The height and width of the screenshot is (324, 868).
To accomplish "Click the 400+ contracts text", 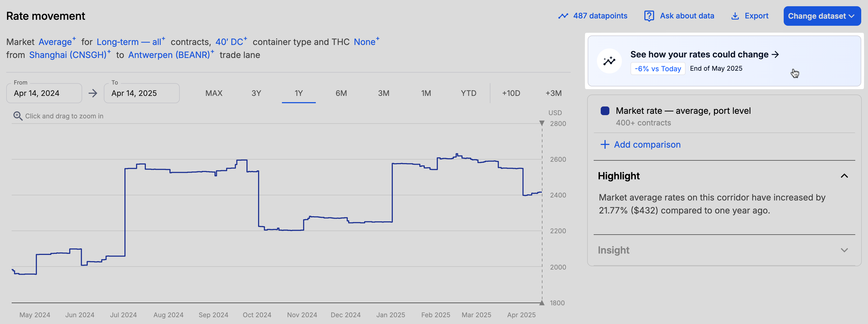I will tap(643, 123).
